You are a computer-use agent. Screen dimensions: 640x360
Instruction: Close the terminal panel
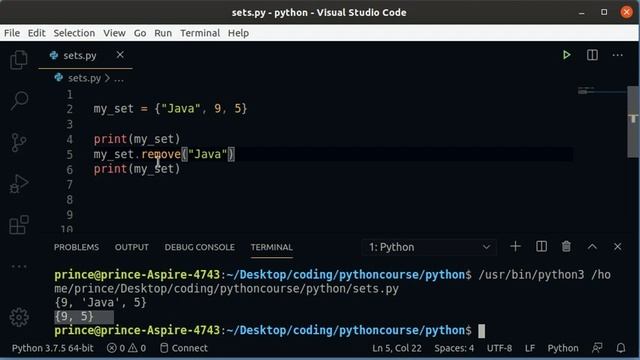point(618,247)
